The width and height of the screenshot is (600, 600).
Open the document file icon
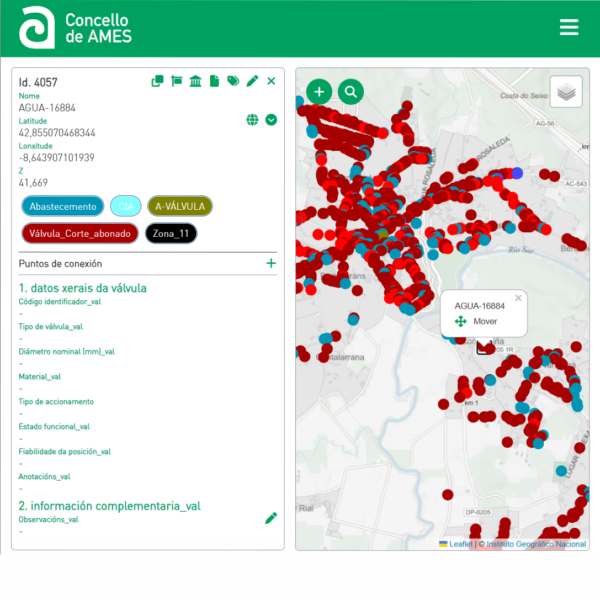pyautogui.click(x=214, y=81)
